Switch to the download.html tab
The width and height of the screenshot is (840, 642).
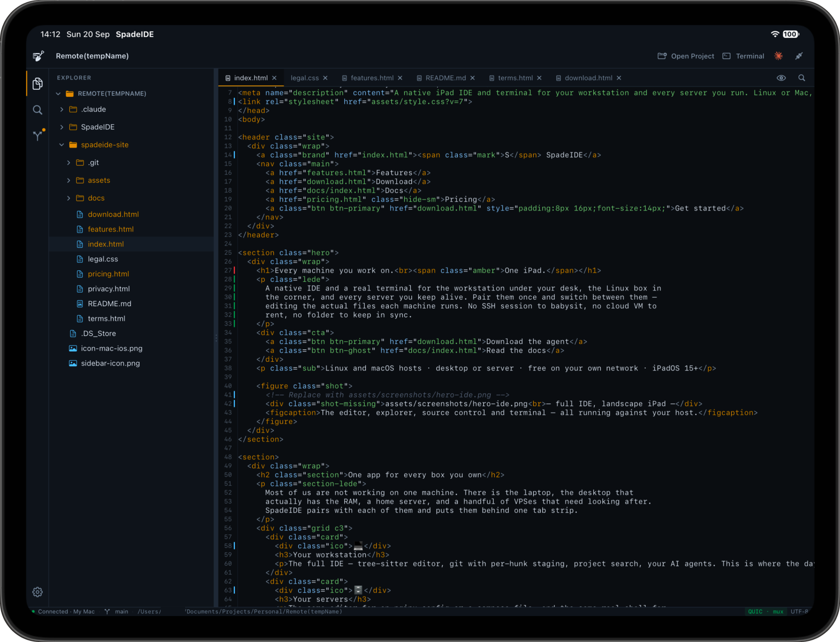[588, 78]
